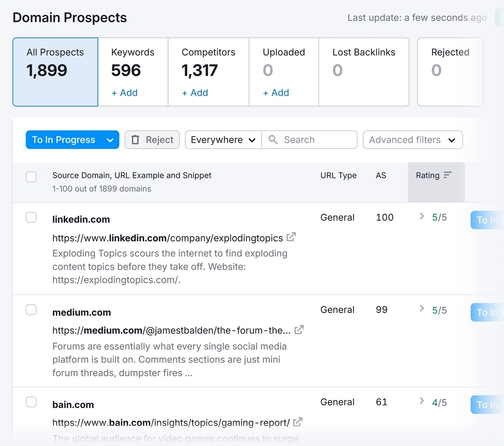
Task: Click the 4/5 rating for bain.com
Action: [x=439, y=403]
